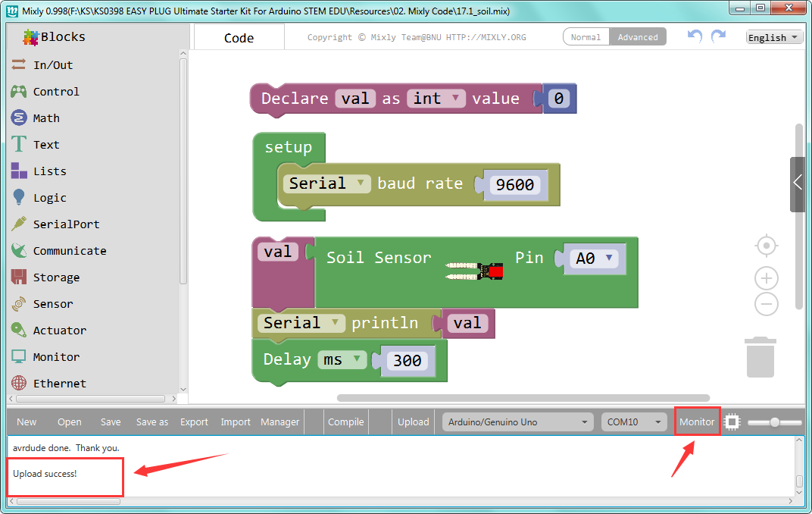812x514 pixels.
Task: Select the Code tab
Action: (x=239, y=38)
